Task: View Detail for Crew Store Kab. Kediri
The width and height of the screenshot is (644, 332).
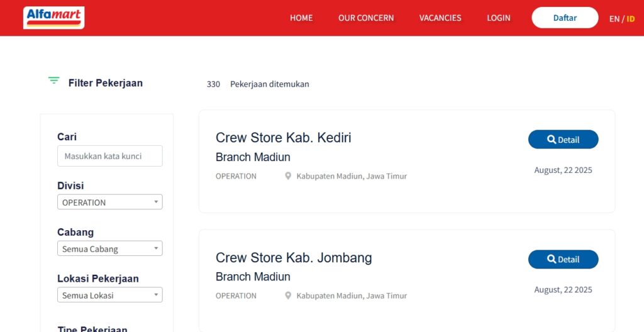Action: click(x=563, y=140)
